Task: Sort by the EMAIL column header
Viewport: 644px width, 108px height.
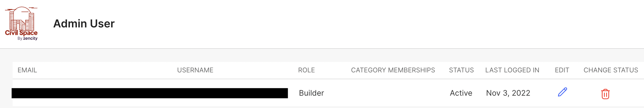Action: 27,70
